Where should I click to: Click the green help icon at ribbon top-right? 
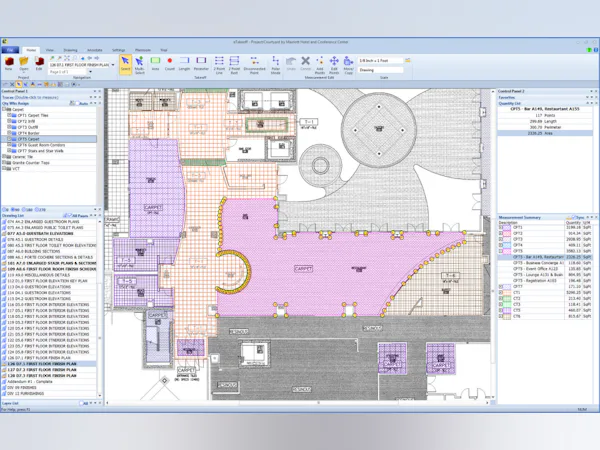click(x=589, y=50)
